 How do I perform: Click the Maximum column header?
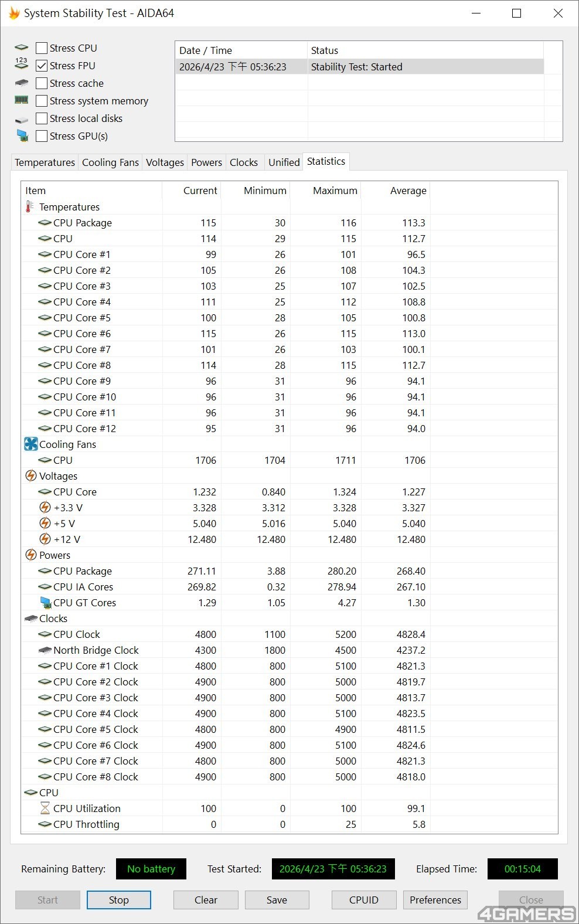click(x=325, y=191)
